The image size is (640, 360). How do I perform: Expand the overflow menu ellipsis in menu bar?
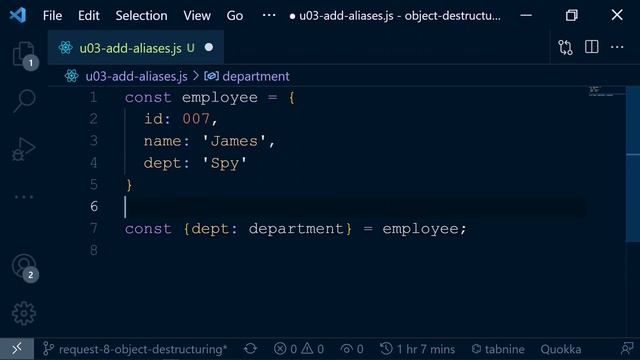pos(269,16)
